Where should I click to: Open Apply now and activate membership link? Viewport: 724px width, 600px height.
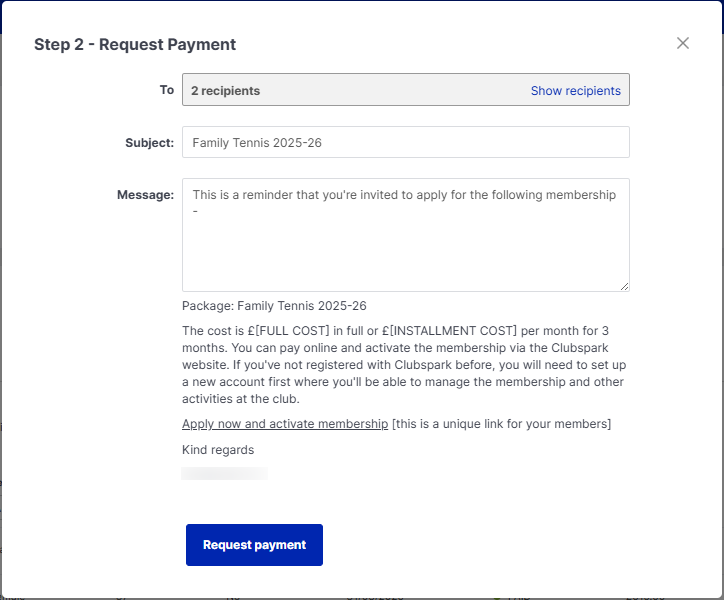[285, 424]
